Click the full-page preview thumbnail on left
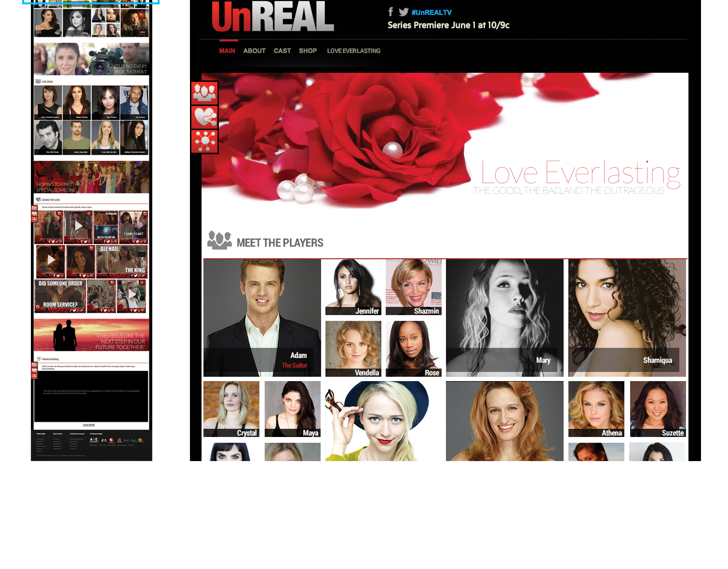The height and width of the screenshot is (569, 728). click(92, 230)
